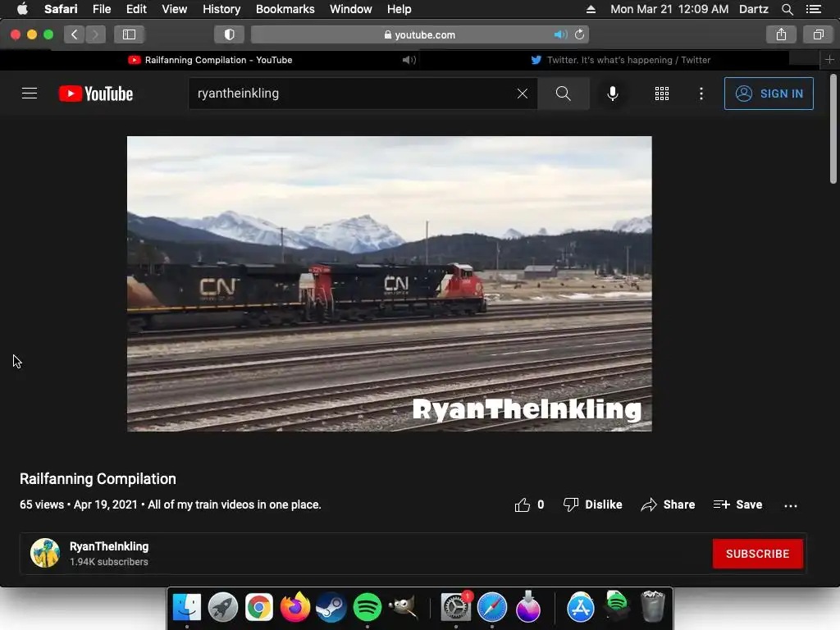Launch Google Chrome from the Dock

pos(258,607)
